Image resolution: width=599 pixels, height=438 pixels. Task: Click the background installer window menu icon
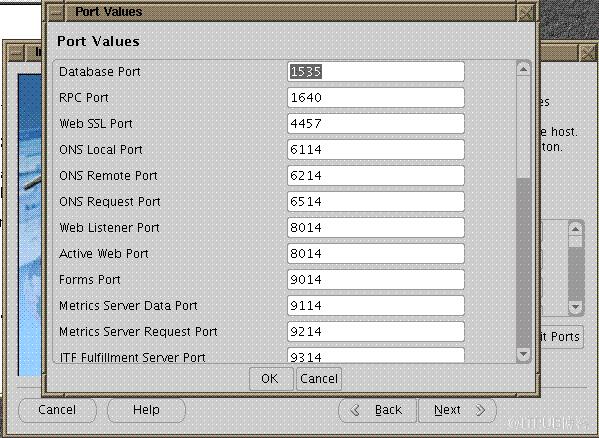pyautogui.click(x=16, y=52)
